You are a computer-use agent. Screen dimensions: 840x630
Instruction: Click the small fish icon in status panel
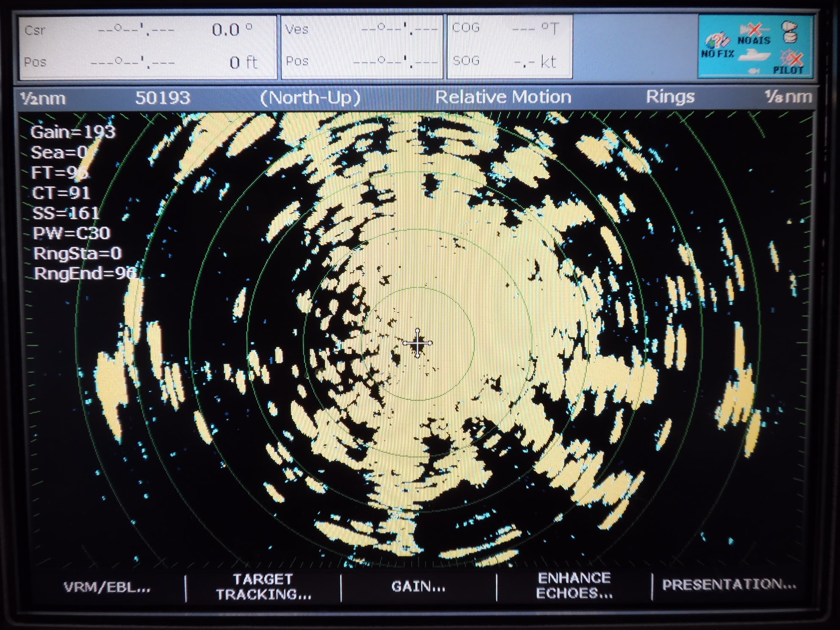[754, 71]
